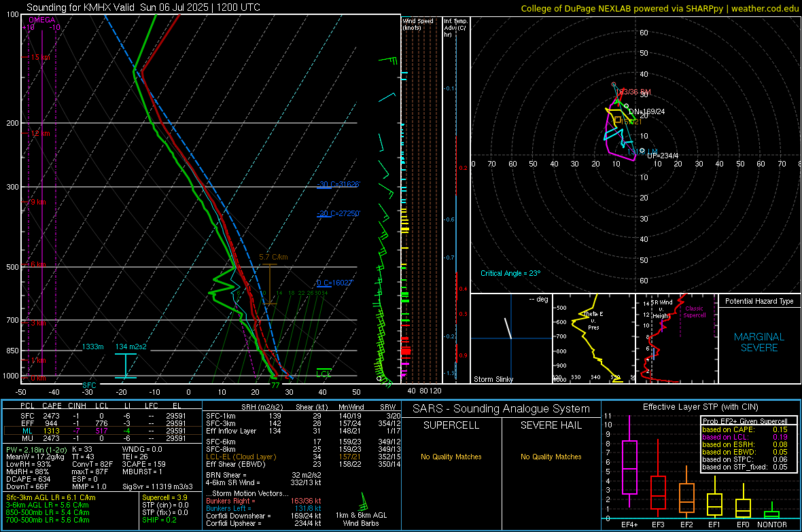Screen dimensions: 802x532
Task: Click the EF1 axis label
Action: 714,525
